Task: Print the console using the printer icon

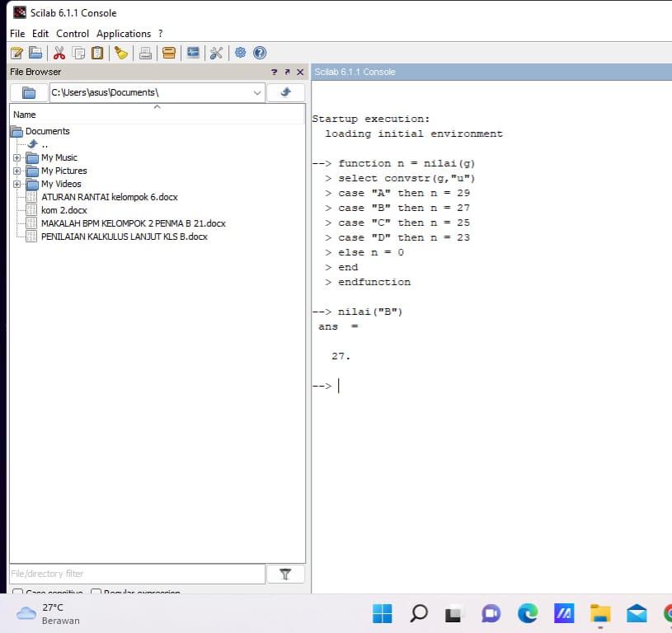Action: point(145,53)
